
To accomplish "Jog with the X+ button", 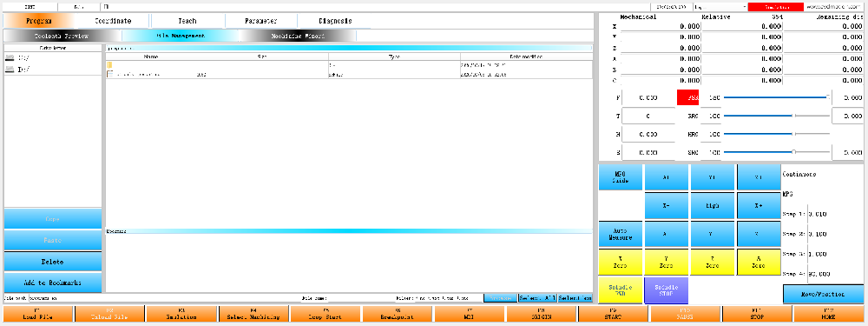I will (x=759, y=205).
